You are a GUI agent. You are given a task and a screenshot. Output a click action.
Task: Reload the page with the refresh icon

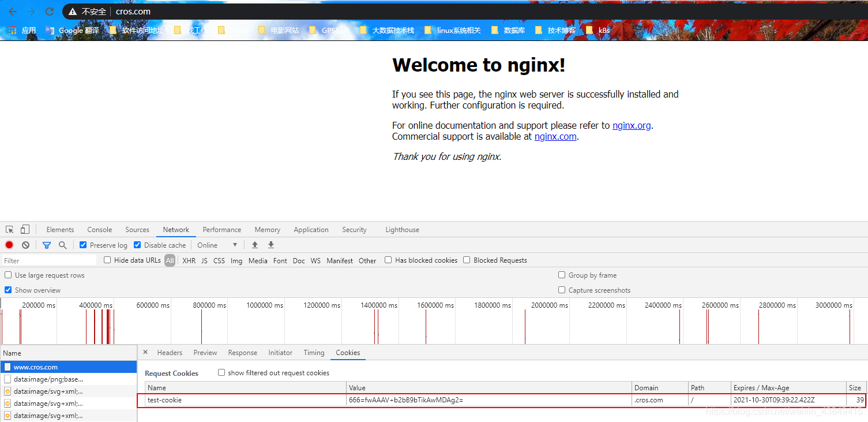50,12
